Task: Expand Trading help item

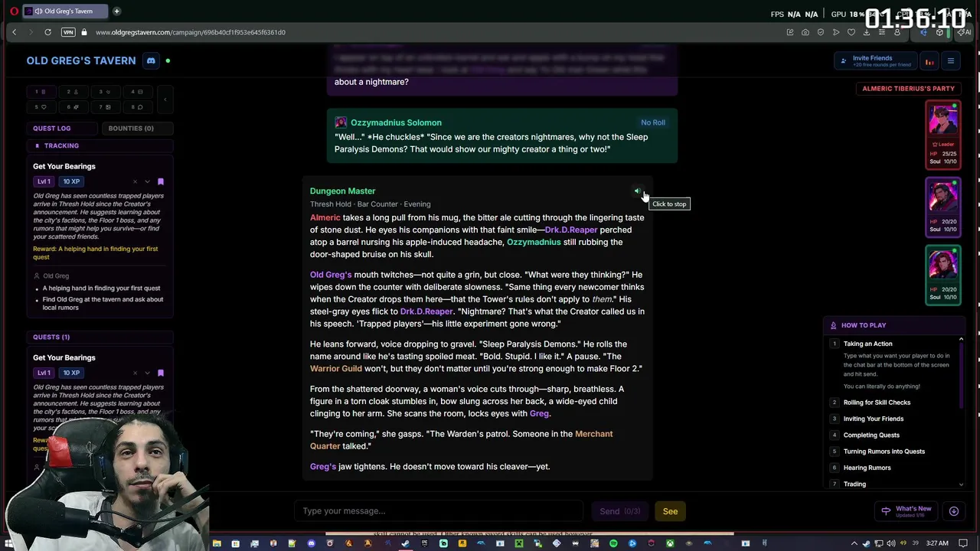Action: (854, 484)
